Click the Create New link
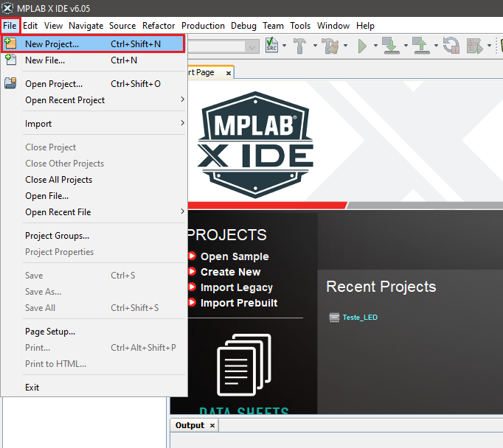 click(230, 272)
